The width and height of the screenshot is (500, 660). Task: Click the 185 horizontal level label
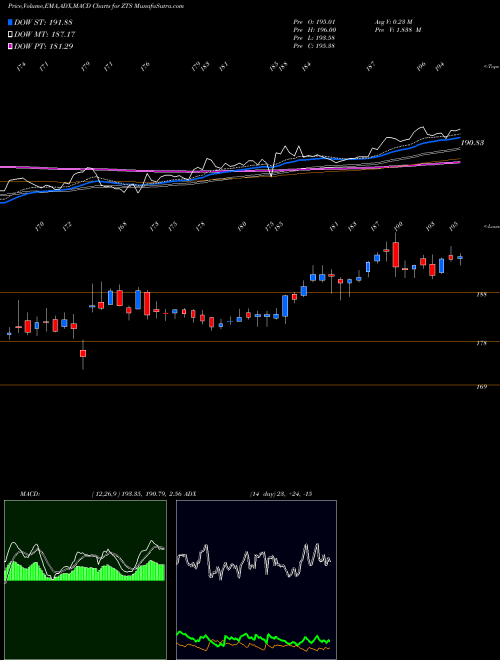point(481,295)
